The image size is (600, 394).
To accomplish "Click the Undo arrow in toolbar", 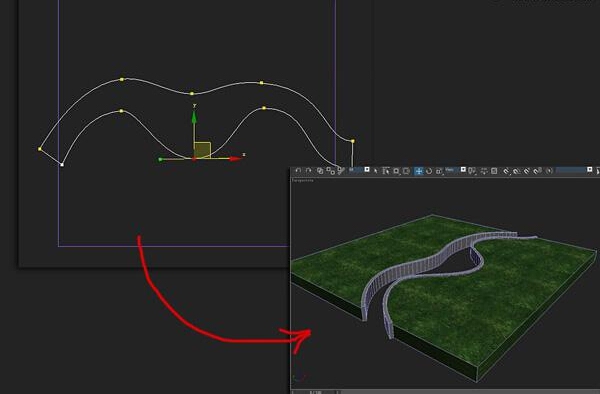I will coord(298,171).
